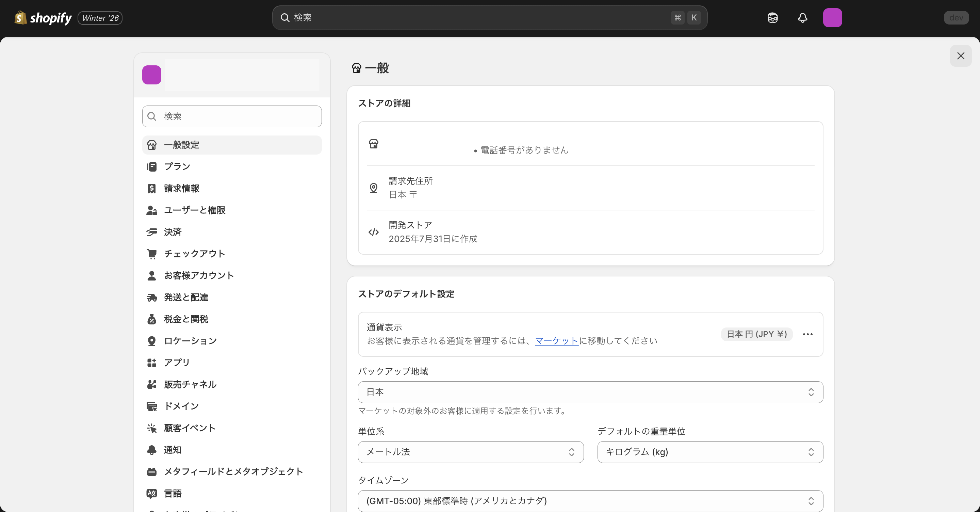980x512 pixels.
Task: Open 発送と配達 settings
Action: [x=186, y=297]
